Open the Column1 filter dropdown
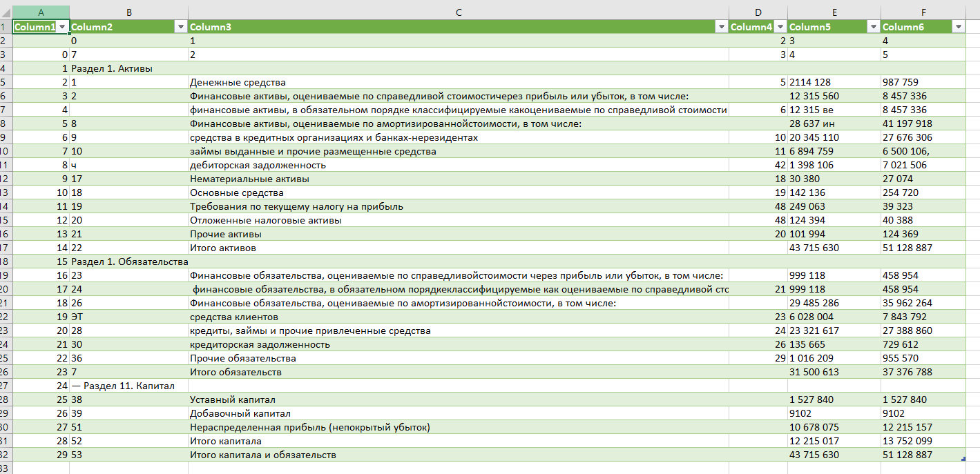 point(62,27)
